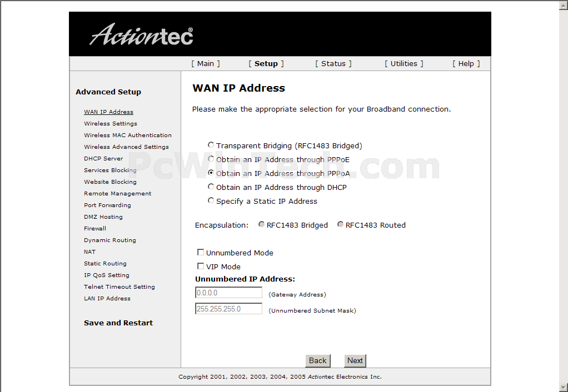Screen dimensions: 568x392
Task: Select Obtain IP through PPPoA
Action: click(211, 173)
